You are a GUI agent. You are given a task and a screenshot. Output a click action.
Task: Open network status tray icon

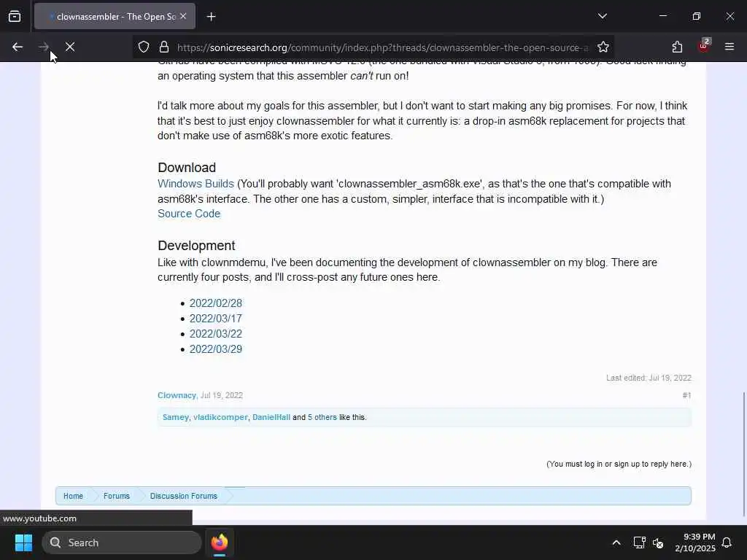pos(639,542)
